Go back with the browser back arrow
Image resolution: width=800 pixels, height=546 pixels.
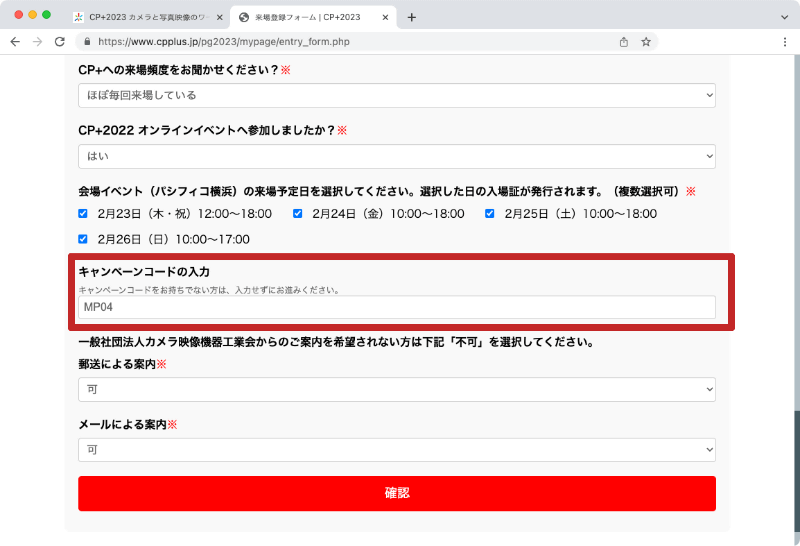[x=15, y=42]
